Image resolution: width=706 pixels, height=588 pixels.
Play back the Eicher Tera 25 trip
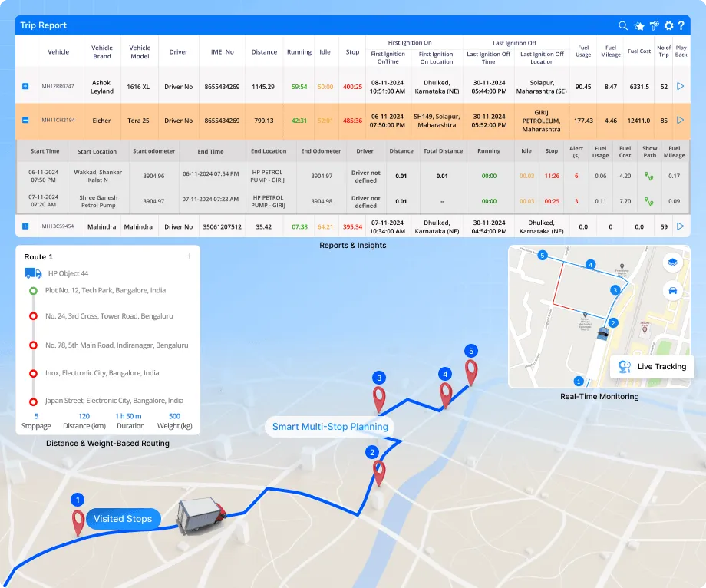(680, 121)
